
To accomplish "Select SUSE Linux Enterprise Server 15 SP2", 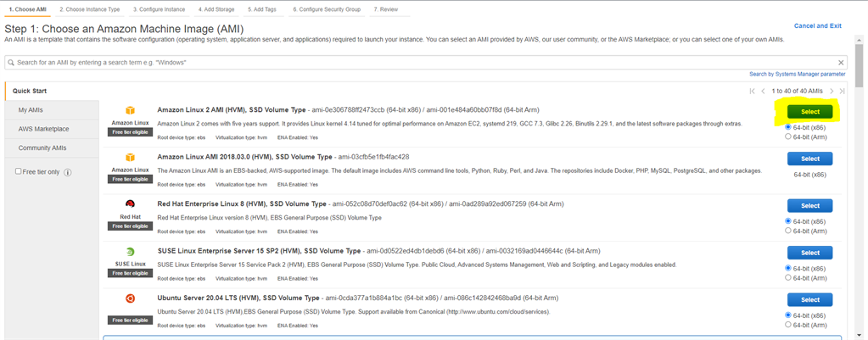I will point(809,253).
